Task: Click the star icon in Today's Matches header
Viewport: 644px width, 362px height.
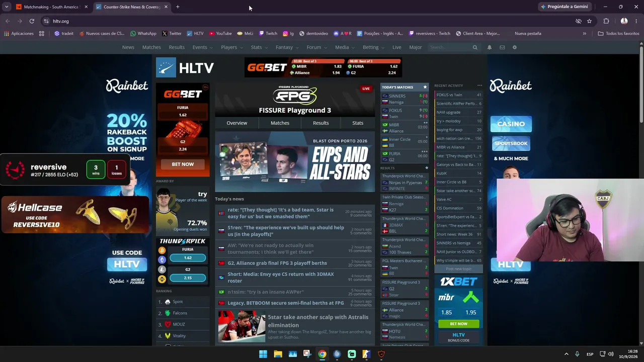Action: click(x=425, y=87)
